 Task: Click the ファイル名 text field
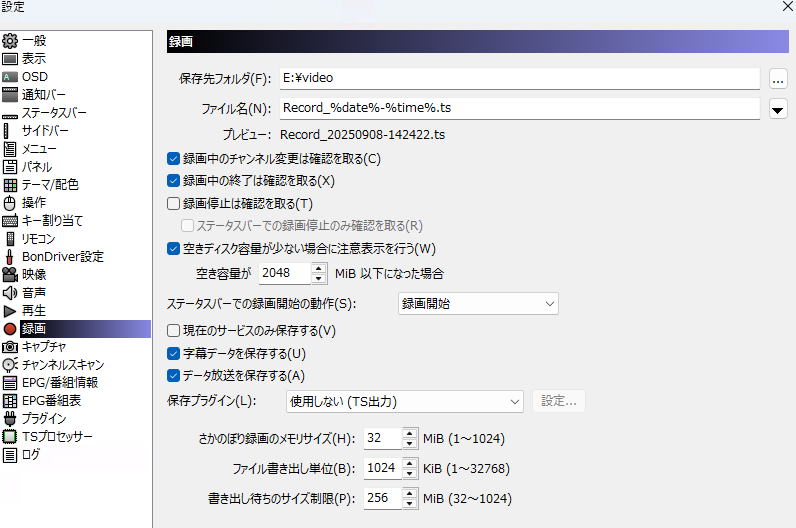click(518, 108)
